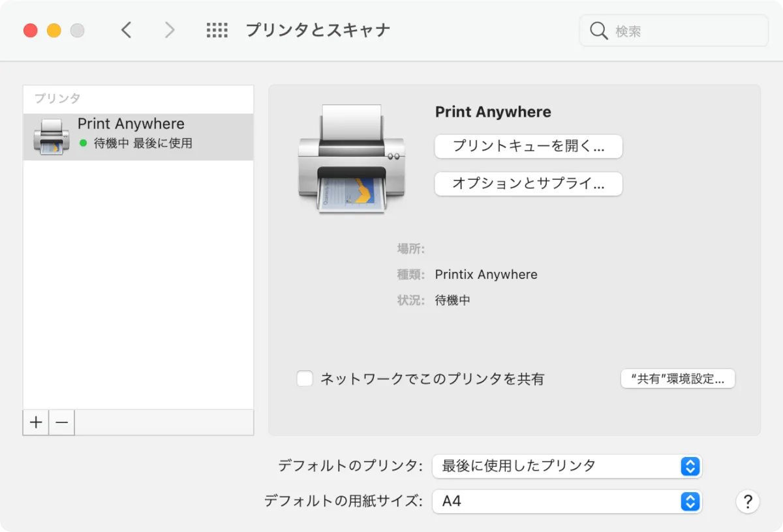Open the "共有"環境設定 button

coord(677,379)
